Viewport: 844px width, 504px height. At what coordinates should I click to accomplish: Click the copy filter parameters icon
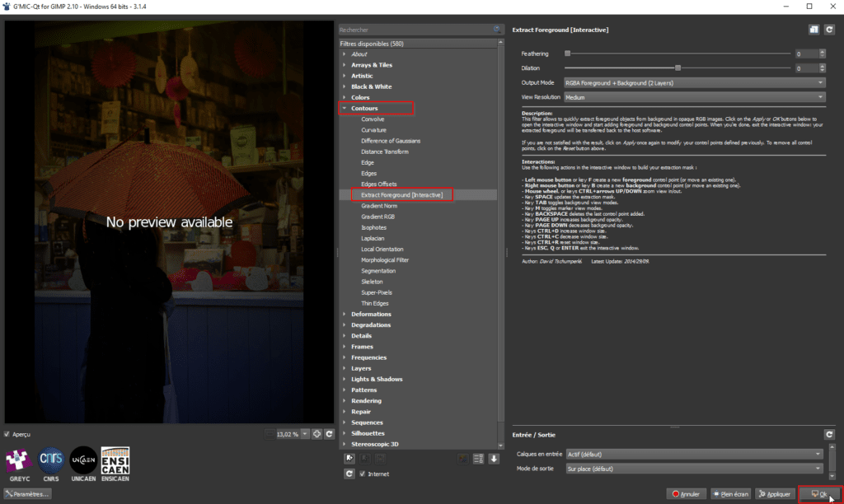pyautogui.click(x=814, y=30)
